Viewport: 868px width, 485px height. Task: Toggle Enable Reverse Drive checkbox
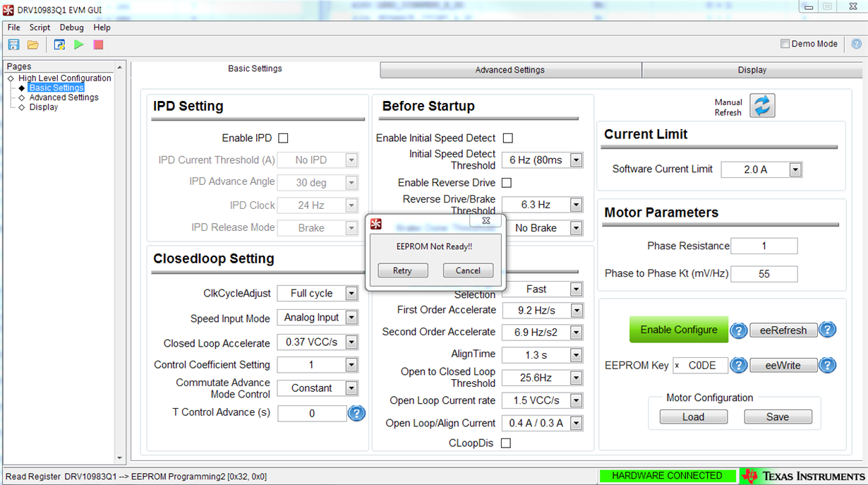(x=506, y=183)
